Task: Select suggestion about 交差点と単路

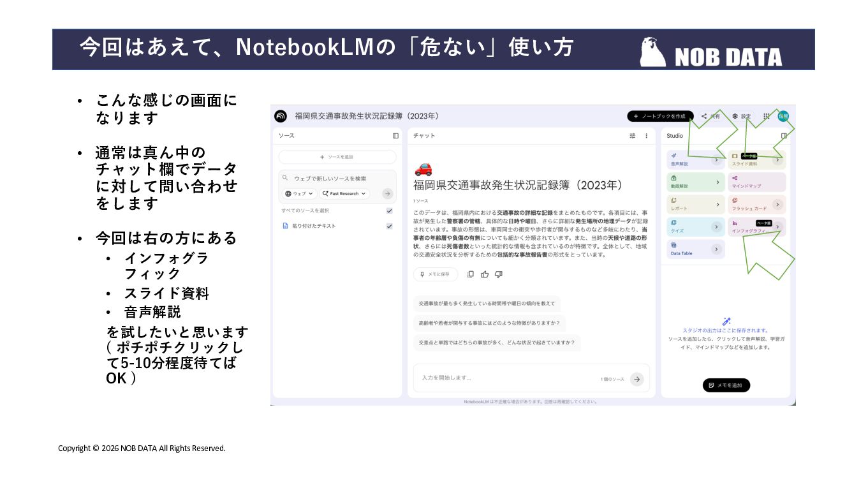Action: pyautogui.click(x=497, y=343)
